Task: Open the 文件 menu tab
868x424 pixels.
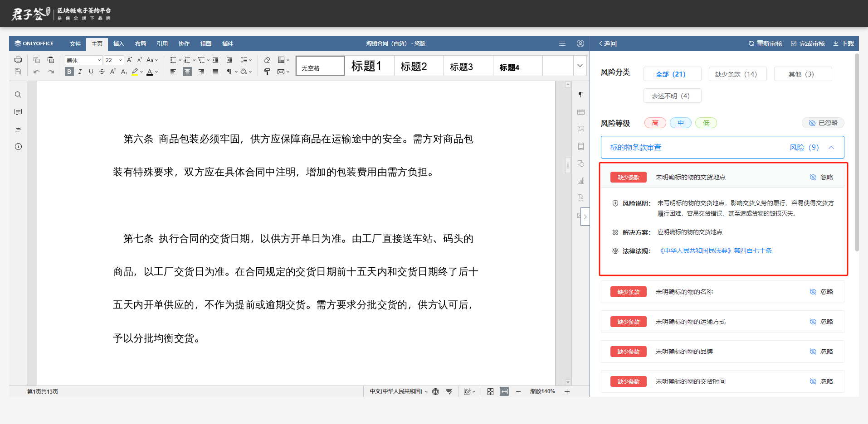Action: point(75,44)
